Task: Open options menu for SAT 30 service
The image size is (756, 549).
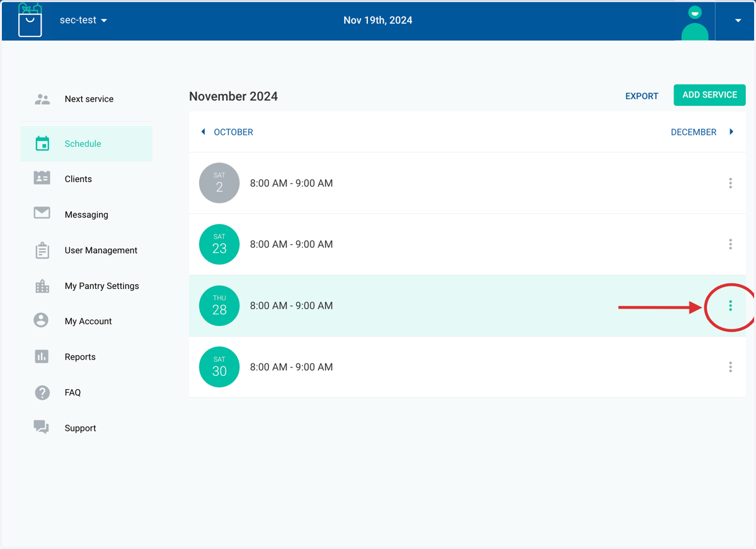Action: click(730, 366)
